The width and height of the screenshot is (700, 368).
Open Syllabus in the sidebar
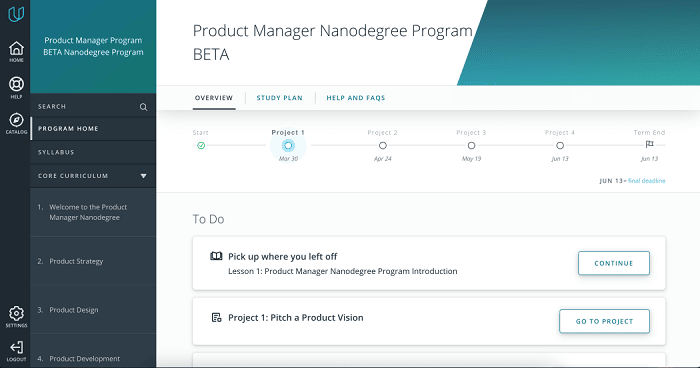coord(93,152)
